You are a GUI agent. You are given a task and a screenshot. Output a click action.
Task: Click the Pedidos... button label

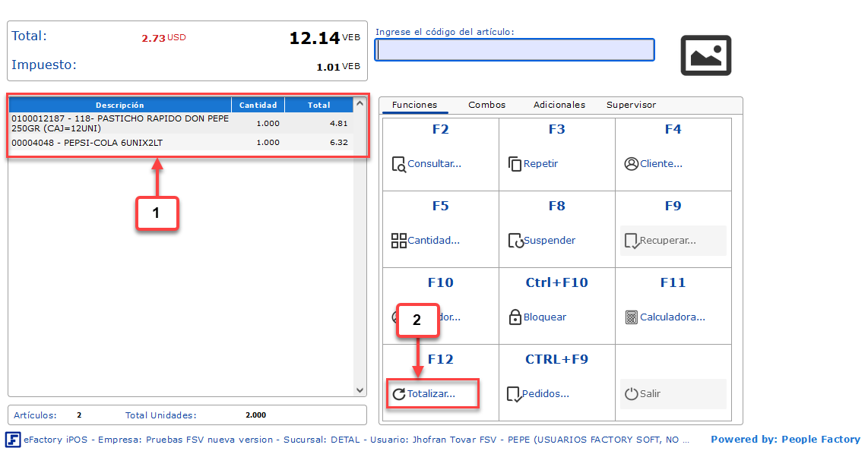[x=546, y=394]
